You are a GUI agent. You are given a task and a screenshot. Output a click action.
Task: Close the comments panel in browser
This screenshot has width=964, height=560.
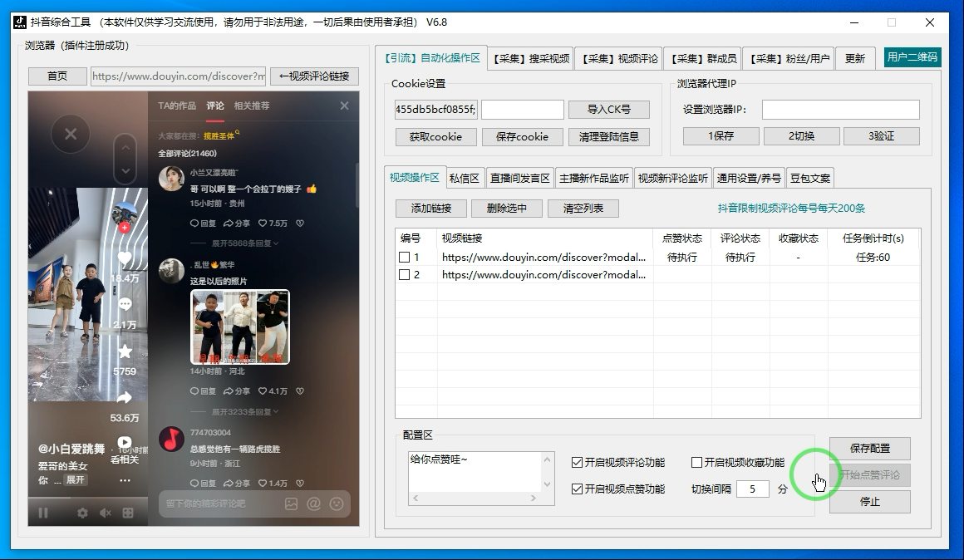[344, 106]
